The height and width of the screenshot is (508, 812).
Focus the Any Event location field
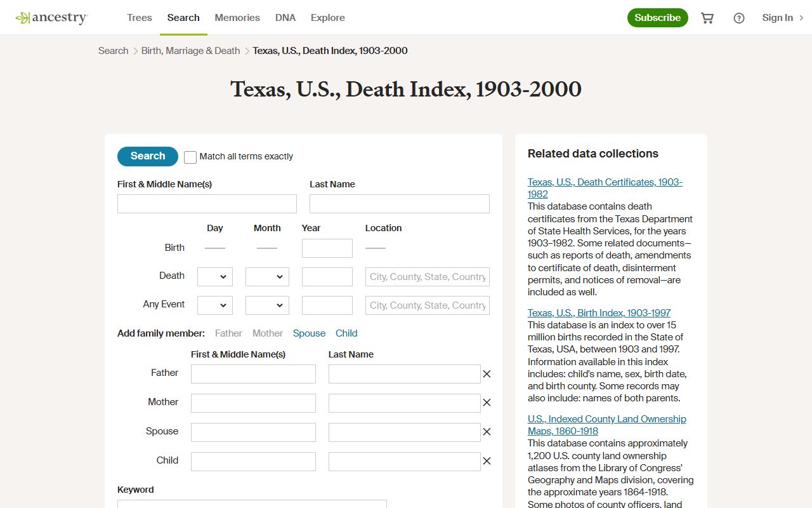[428, 305]
